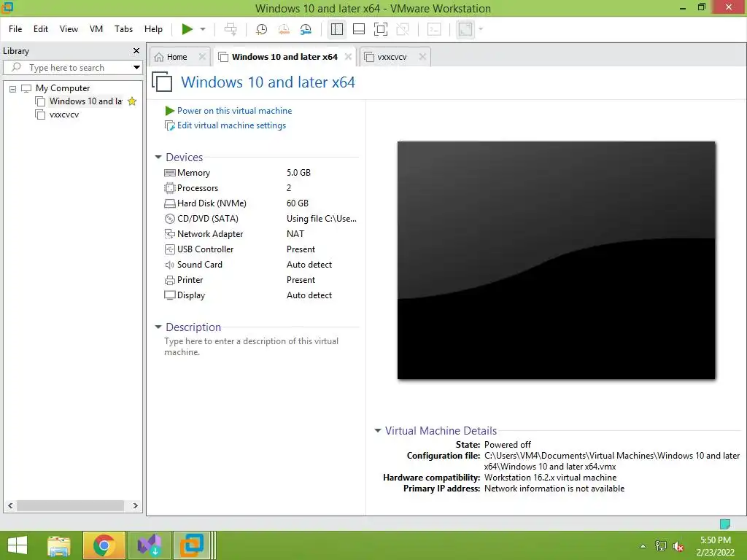Viewport: 747px width, 560px height.
Task: Open the Edit menu
Action: (x=41, y=29)
